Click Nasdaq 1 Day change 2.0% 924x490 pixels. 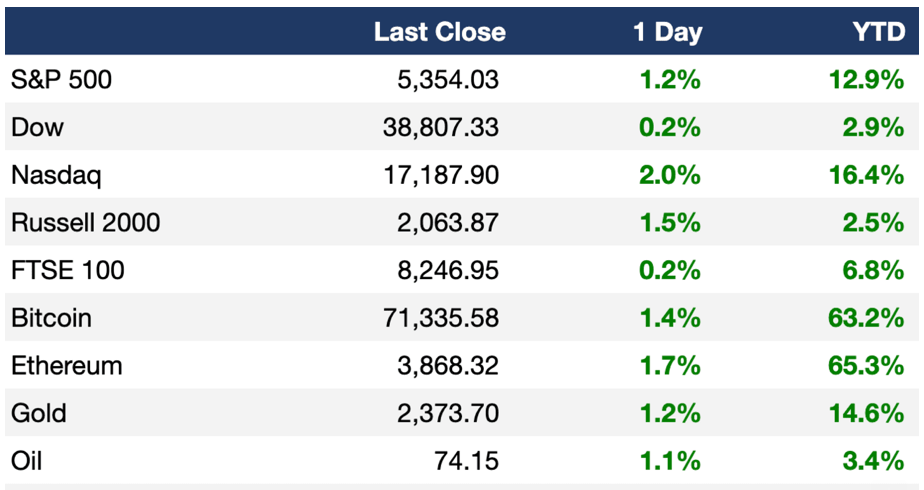coord(670,175)
